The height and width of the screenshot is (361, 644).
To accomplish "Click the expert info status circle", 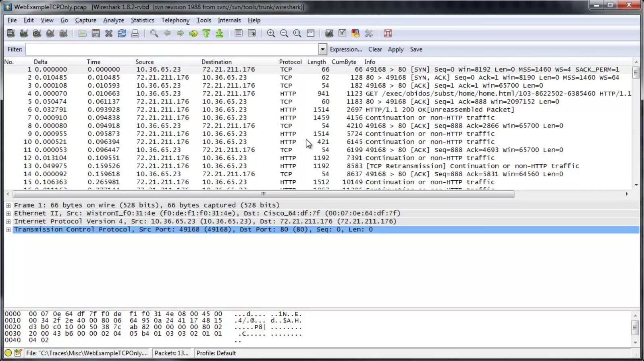I will [x=8, y=353].
